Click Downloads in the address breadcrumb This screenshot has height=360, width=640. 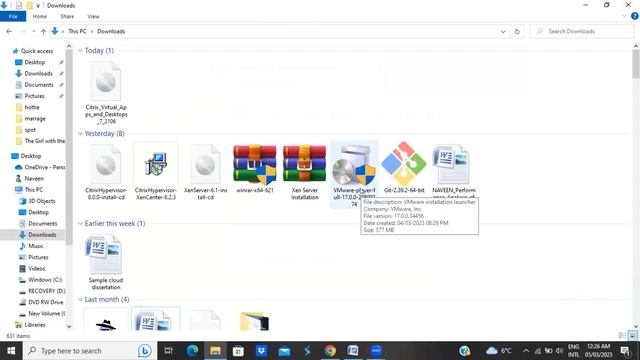[x=111, y=31]
